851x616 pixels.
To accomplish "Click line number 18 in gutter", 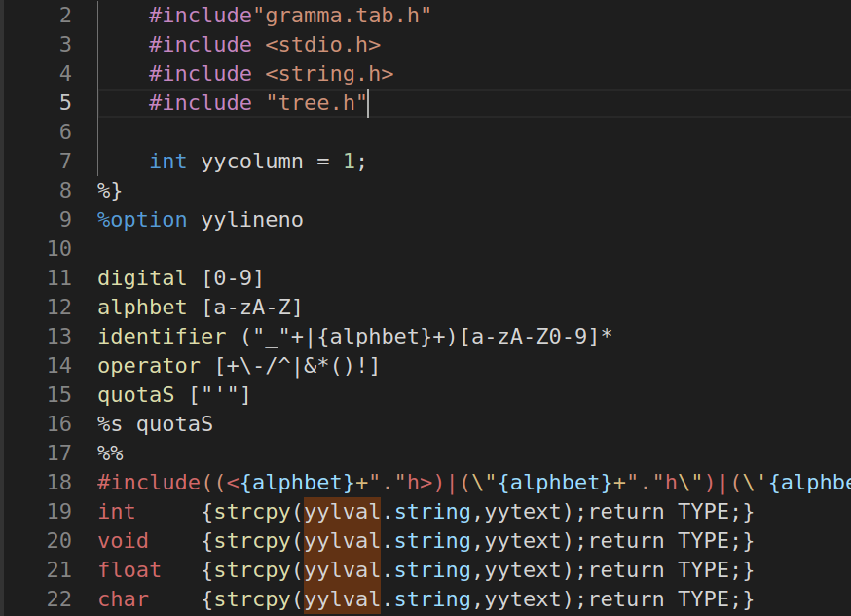I will [x=59, y=482].
